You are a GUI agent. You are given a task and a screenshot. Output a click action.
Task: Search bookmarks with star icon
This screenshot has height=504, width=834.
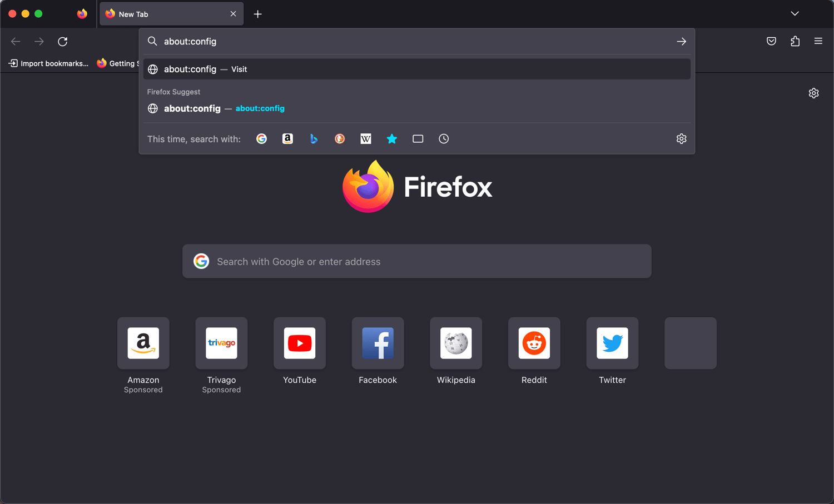(392, 139)
